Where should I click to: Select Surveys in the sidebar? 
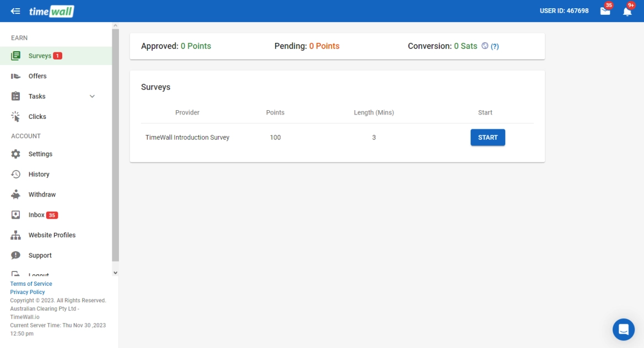click(40, 56)
